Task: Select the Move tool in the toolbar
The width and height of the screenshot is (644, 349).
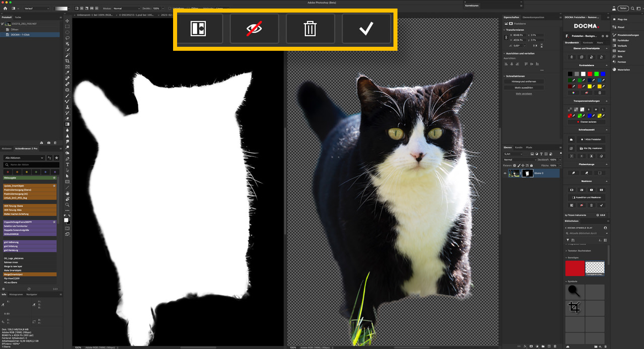Action: (67, 21)
